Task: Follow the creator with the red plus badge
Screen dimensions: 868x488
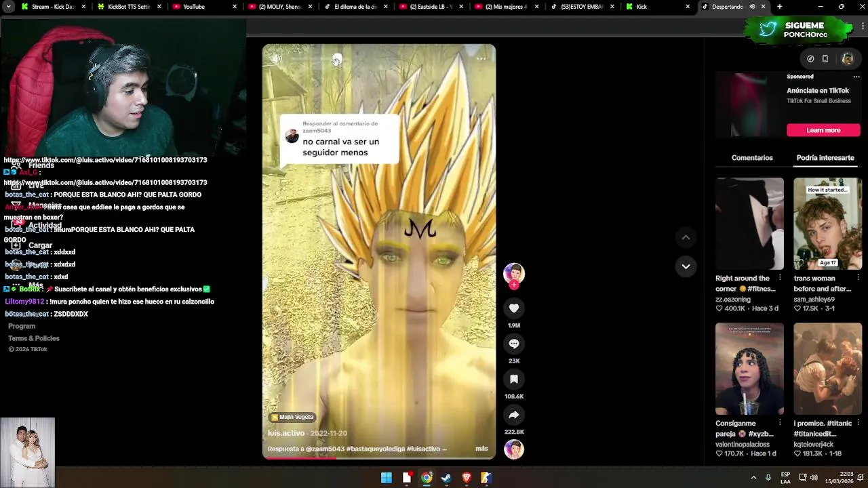Action: pyautogui.click(x=514, y=285)
